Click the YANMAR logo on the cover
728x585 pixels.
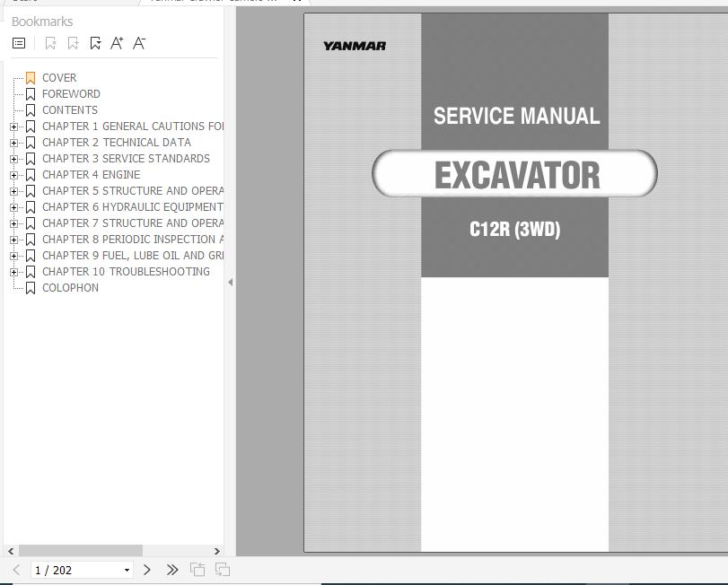point(355,46)
